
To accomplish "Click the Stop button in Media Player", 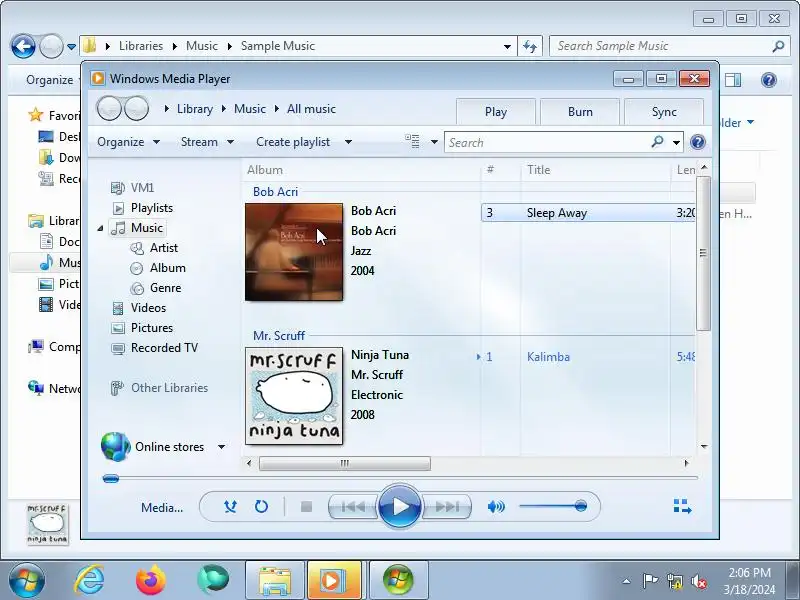I will [x=306, y=507].
